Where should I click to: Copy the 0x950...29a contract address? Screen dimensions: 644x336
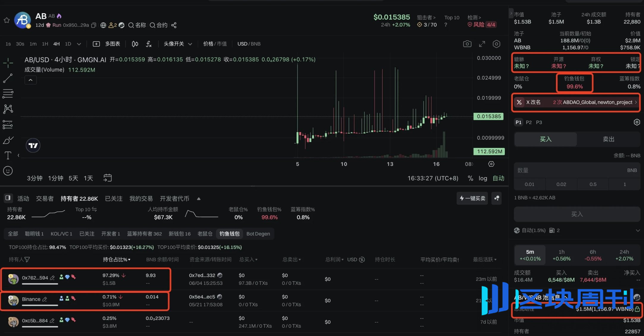click(94, 25)
